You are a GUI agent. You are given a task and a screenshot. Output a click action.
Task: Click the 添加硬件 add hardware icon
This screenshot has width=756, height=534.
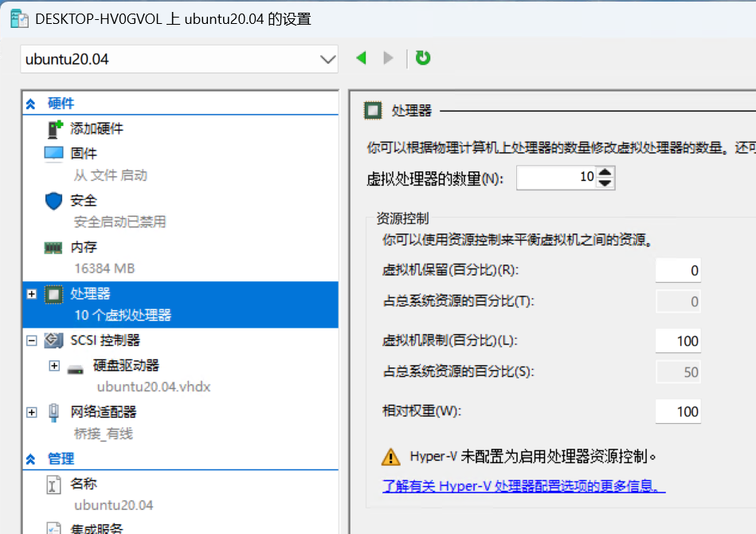(55, 129)
